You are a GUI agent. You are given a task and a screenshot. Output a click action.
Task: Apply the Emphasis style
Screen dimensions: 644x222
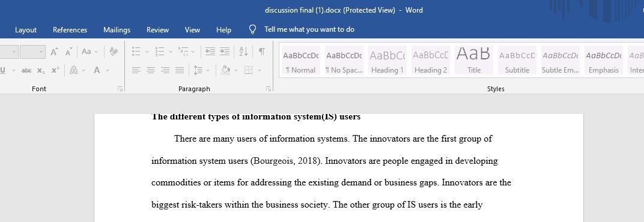(x=603, y=61)
